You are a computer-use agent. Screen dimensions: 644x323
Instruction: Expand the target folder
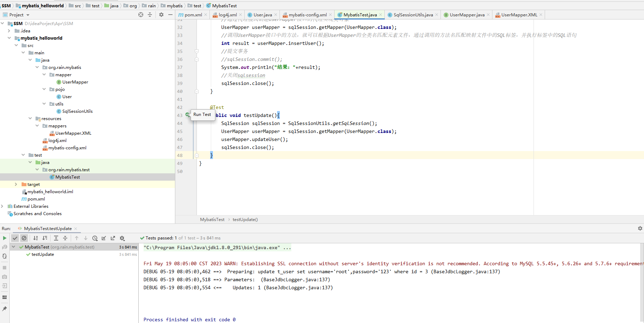point(16,184)
